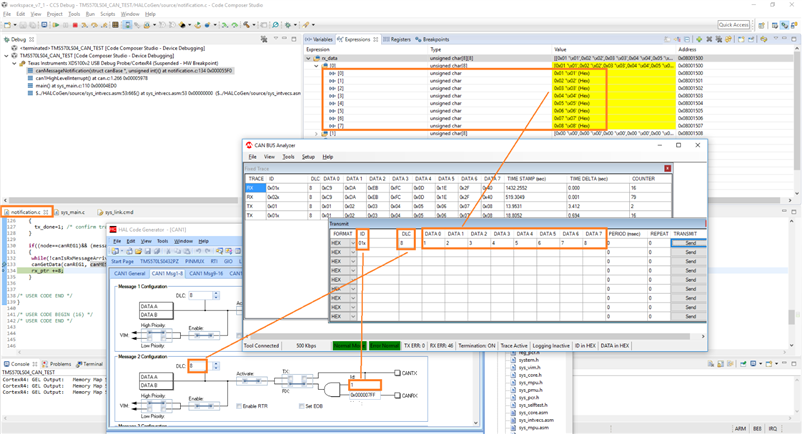Check the Set EOB checkbox
The image size is (802, 434).
tap(302, 406)
